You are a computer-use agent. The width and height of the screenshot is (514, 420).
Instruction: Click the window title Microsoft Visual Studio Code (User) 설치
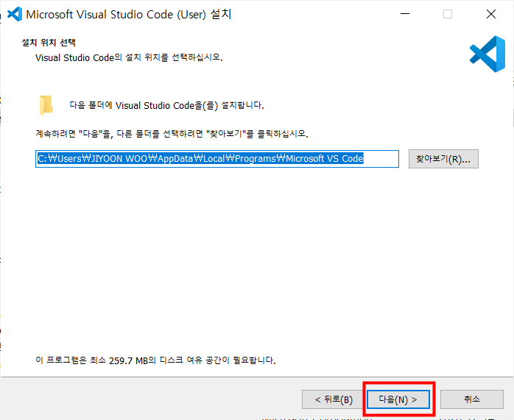129,15
